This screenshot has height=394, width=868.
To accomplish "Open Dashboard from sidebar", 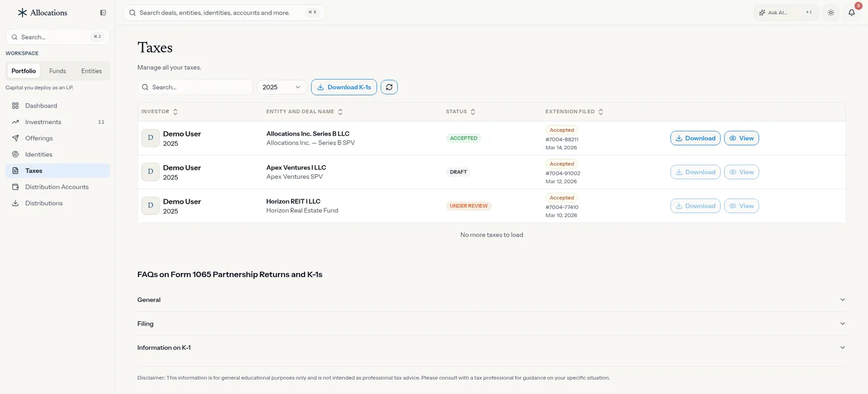I will (58, 105).
